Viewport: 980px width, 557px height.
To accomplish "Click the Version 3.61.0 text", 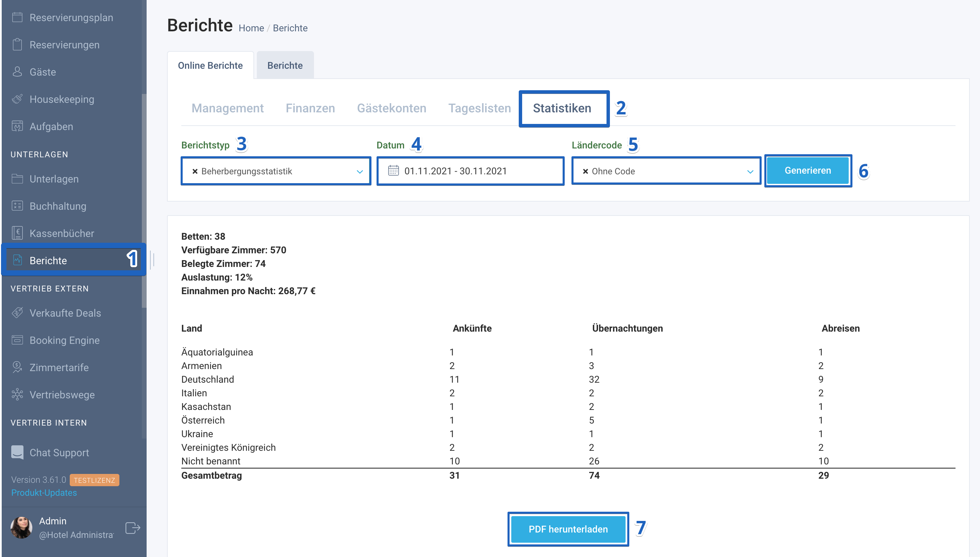I will click(38, 480).
